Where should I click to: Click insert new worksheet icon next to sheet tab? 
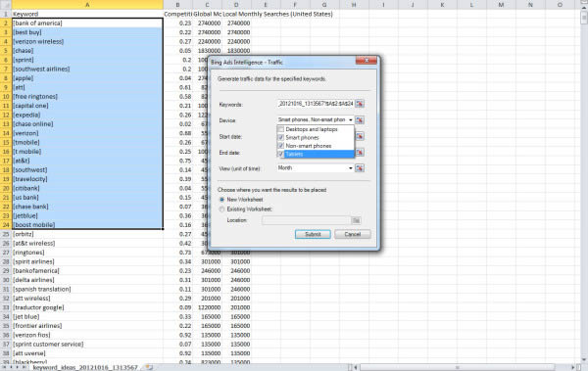coord(149,367)
